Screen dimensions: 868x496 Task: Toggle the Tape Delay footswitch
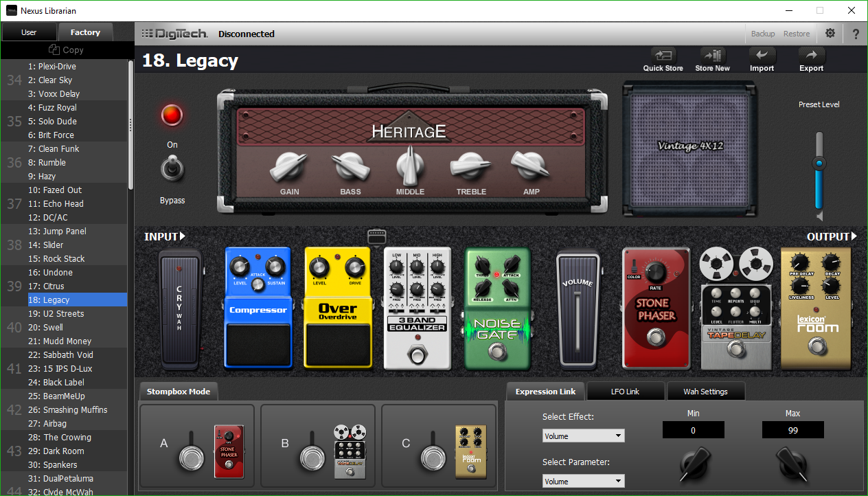(735, 349)
